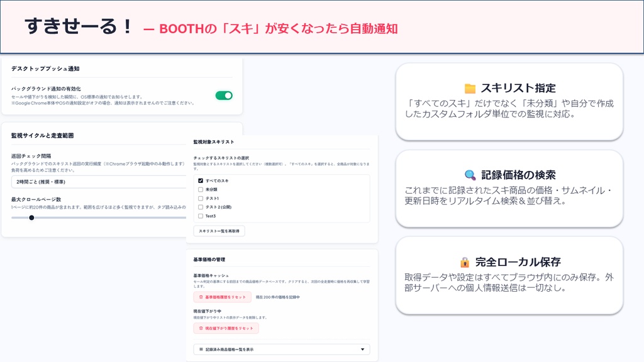This screenshot has width=644, height=362.
Task: Open the 2時間ごと (推奨・標準) interval dropdown
Action: [x=99, y=182]
